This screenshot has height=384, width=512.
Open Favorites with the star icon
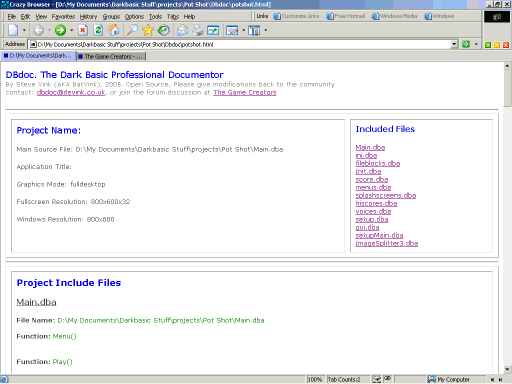pyautogui.click(x=148, y=30)
